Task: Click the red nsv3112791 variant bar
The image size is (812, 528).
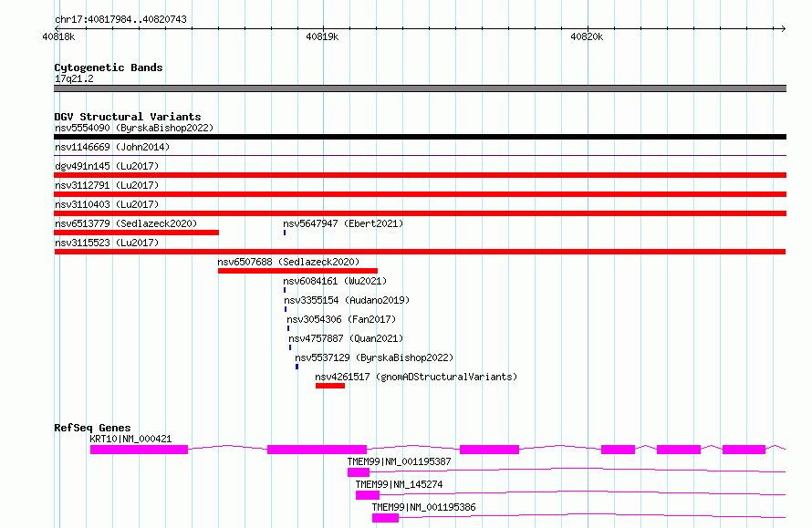Action: point(420,194)
